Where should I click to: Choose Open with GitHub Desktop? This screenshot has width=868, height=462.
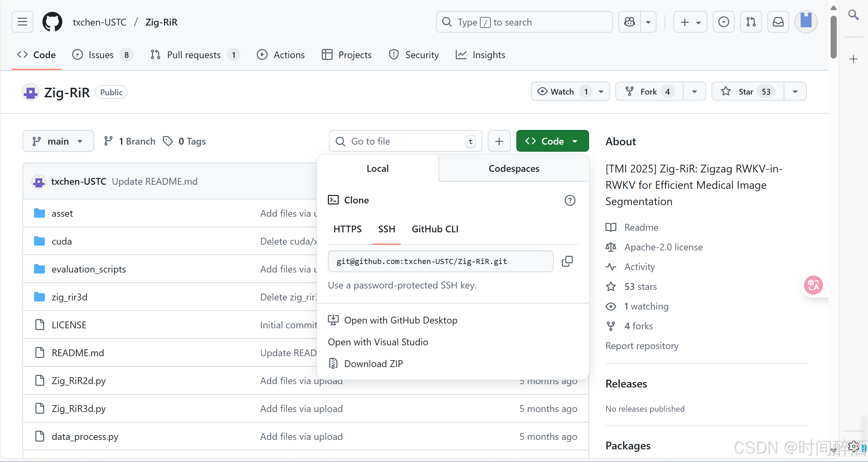pyautogui.click(x=393, y=320)
